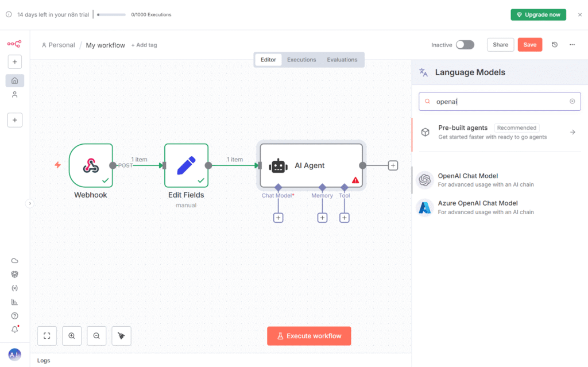Open the workflow three-dot options menu
Screen dimensions: 588x367
point(572,45)
